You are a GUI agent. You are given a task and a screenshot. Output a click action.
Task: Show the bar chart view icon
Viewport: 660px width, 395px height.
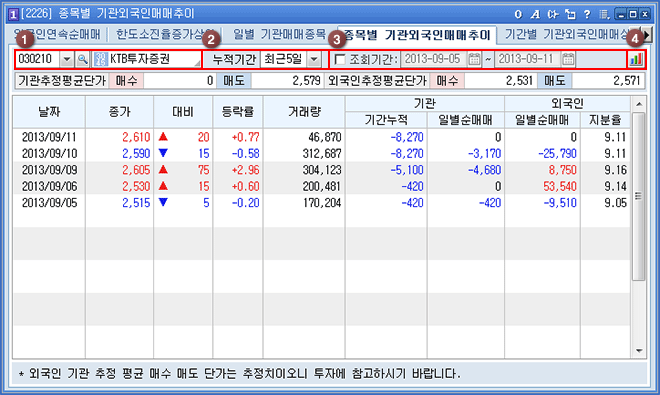click(x=636, y=59)
